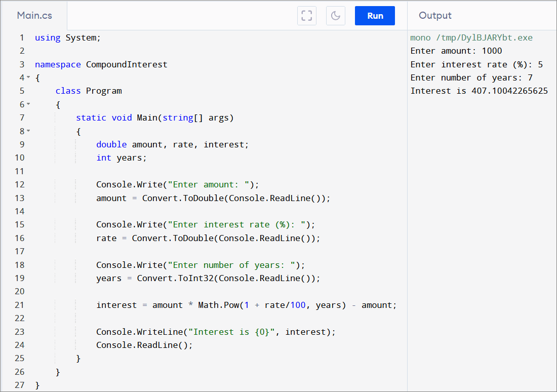Click closing brace on line 25
The image size is (557, 392).
coord(78,359)
